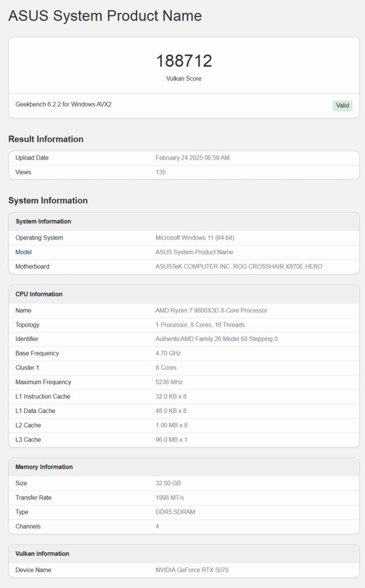Select the NVIDIA GeForce RTX 5070 device name
Image resolution: width=365 pixels, height=588 pixels.
192,570
